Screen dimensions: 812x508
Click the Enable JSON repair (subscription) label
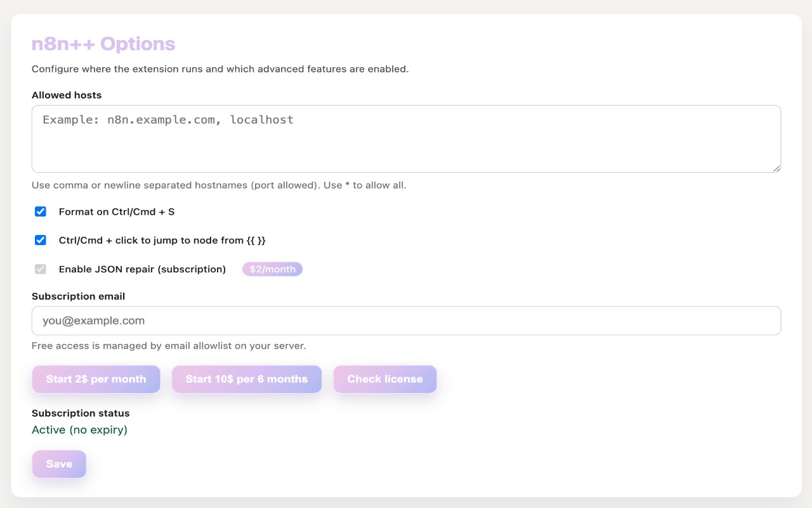tap(142, 269)
